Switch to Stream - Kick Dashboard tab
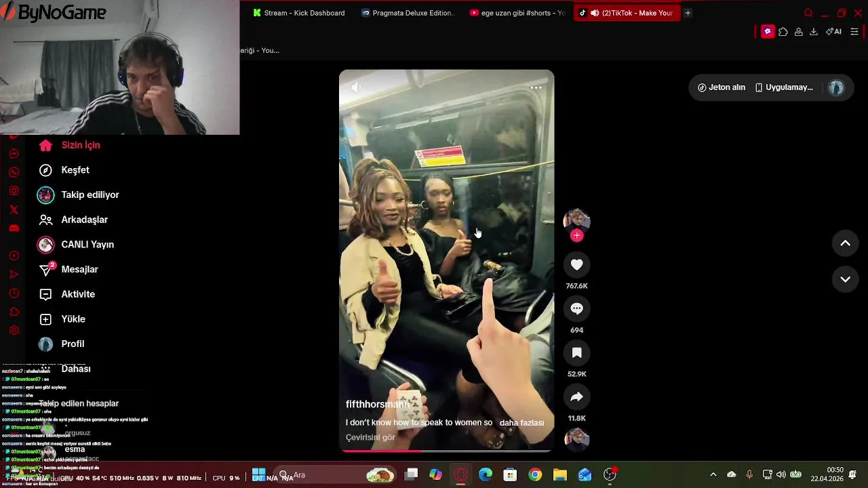868x488 pixels. pyautogui.click(x=298, y=13)
